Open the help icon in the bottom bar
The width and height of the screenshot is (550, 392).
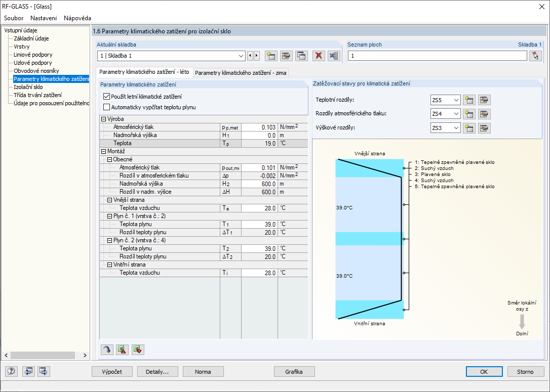click(12, 371)
